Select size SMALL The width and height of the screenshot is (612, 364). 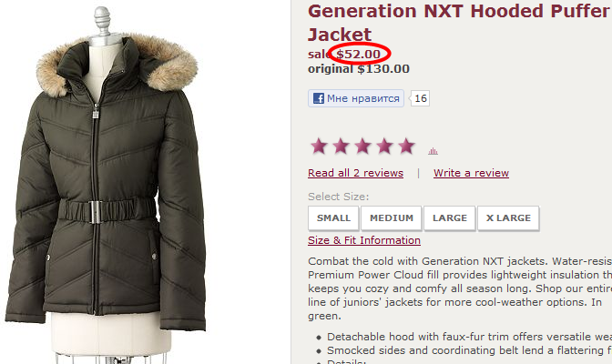coord(333,218)
